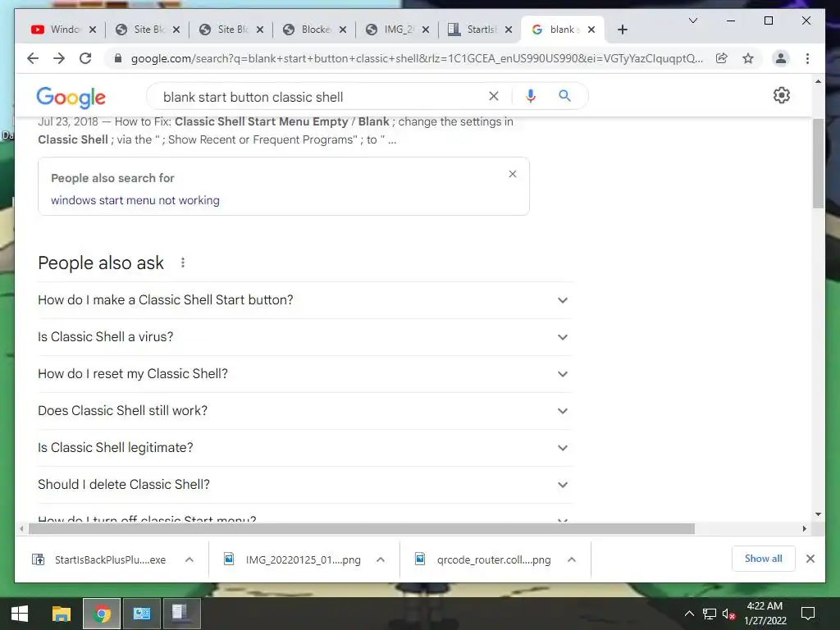The height and width of the screenshot is (630, 840).
Task: Open network status in system tray
Action: (x=710, y=614)
